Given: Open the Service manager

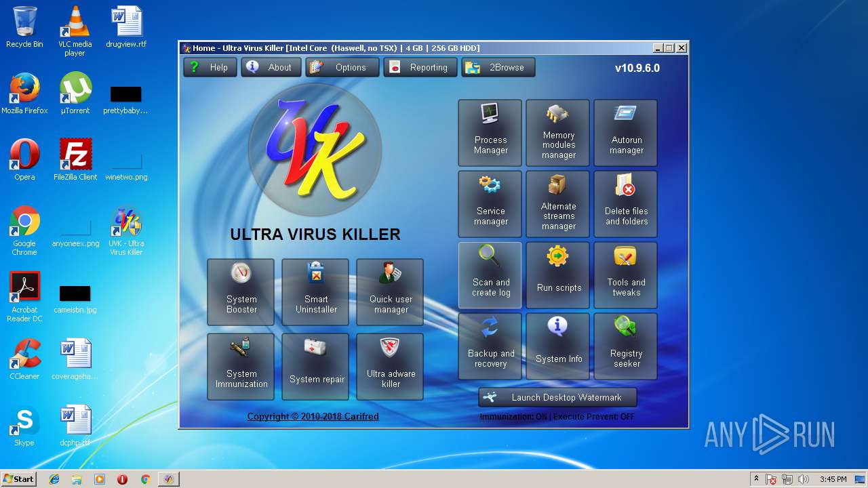Looking at the screenshot, I should [x=490, y=204].
